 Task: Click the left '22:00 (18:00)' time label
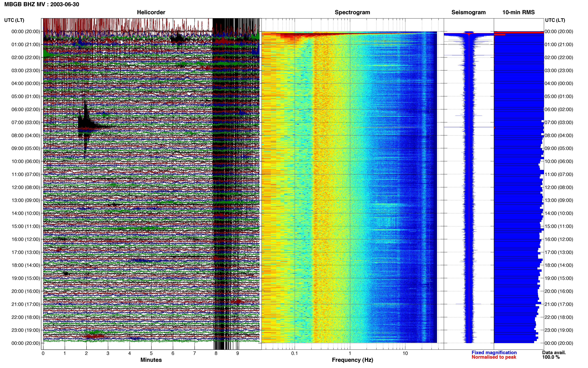pyautogui.click(x=26, y=317)
